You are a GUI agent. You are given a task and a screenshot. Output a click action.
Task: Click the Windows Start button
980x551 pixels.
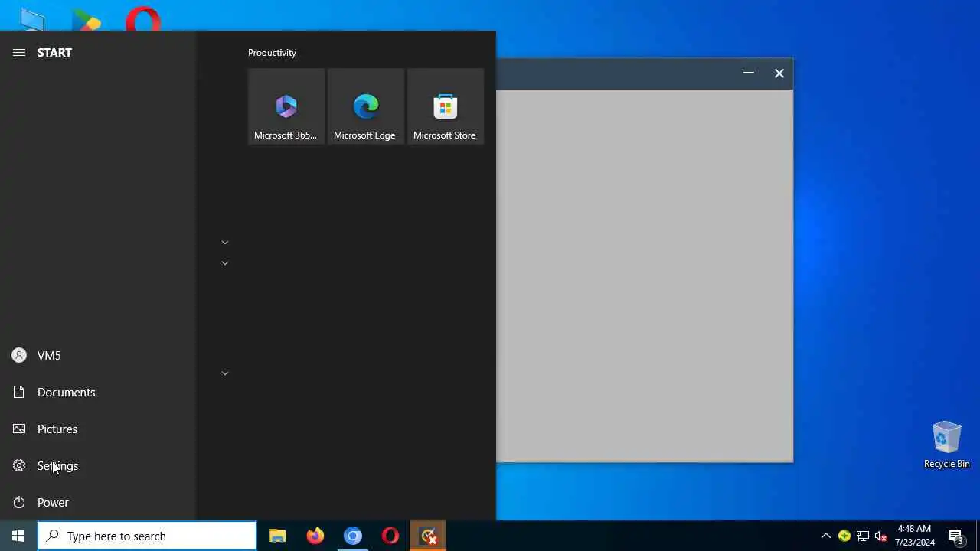coord(18,536)
